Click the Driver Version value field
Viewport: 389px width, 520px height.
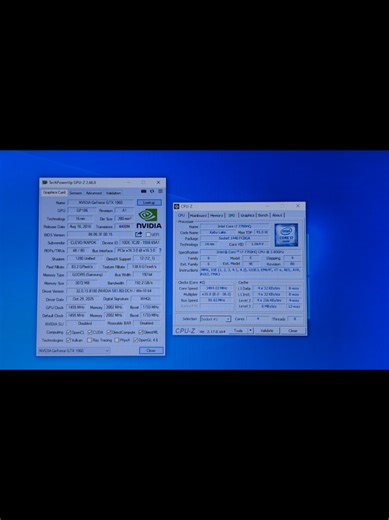[x=114, y=291]
